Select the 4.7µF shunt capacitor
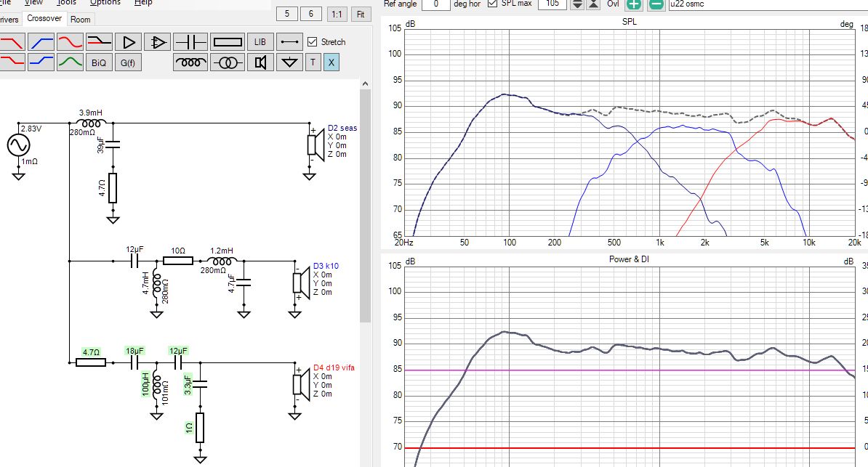 (244, 283)
